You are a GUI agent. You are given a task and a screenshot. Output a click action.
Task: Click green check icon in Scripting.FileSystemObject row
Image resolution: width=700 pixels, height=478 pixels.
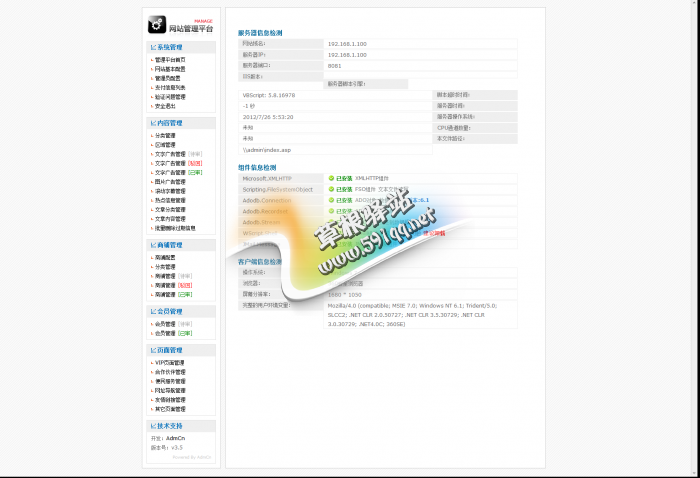[x=331, y=189]
